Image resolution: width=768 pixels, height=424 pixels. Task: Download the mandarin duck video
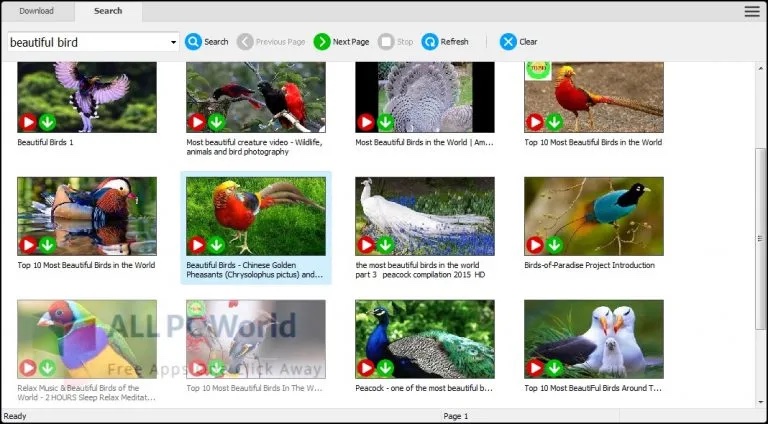pyautogui.click(x=48, y=245)
